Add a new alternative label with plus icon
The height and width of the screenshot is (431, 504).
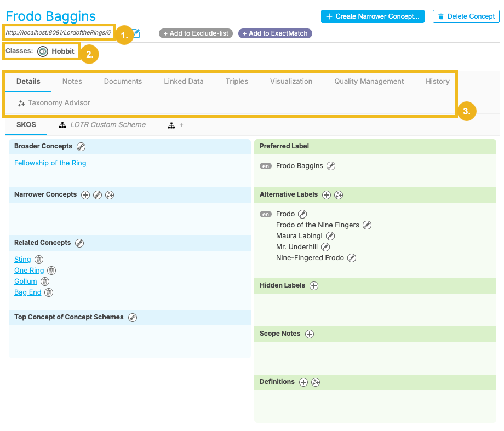pos(327,195)
